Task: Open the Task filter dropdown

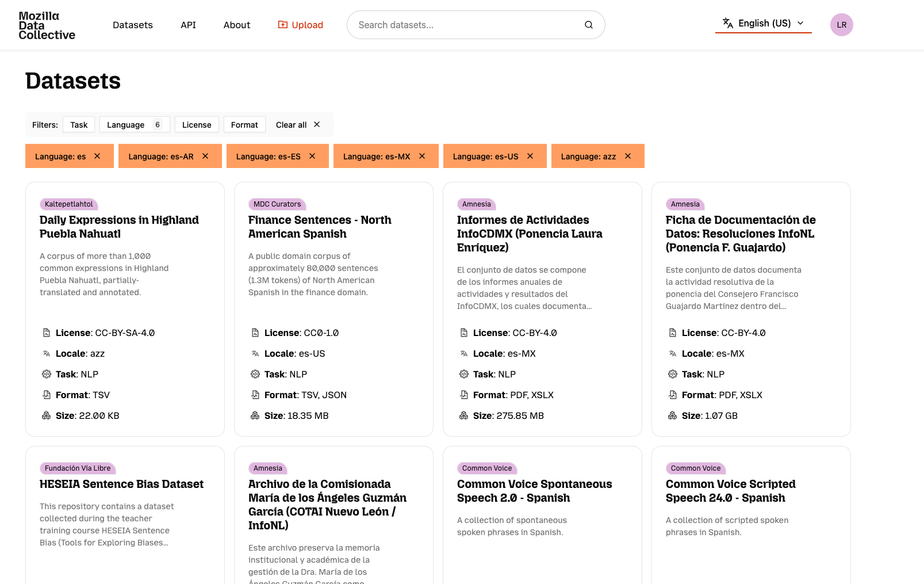Action: [79, 124]
